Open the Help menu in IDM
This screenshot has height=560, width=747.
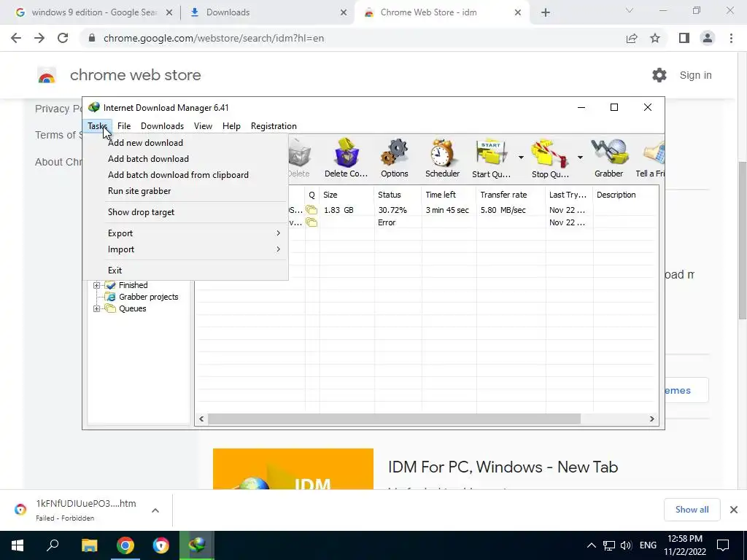pos(231,126)
